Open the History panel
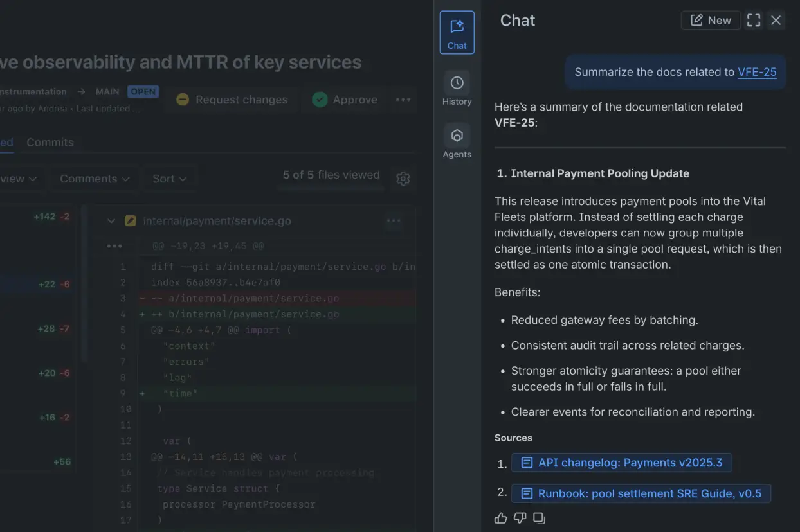Screen dimensions: 800x532 457,89
